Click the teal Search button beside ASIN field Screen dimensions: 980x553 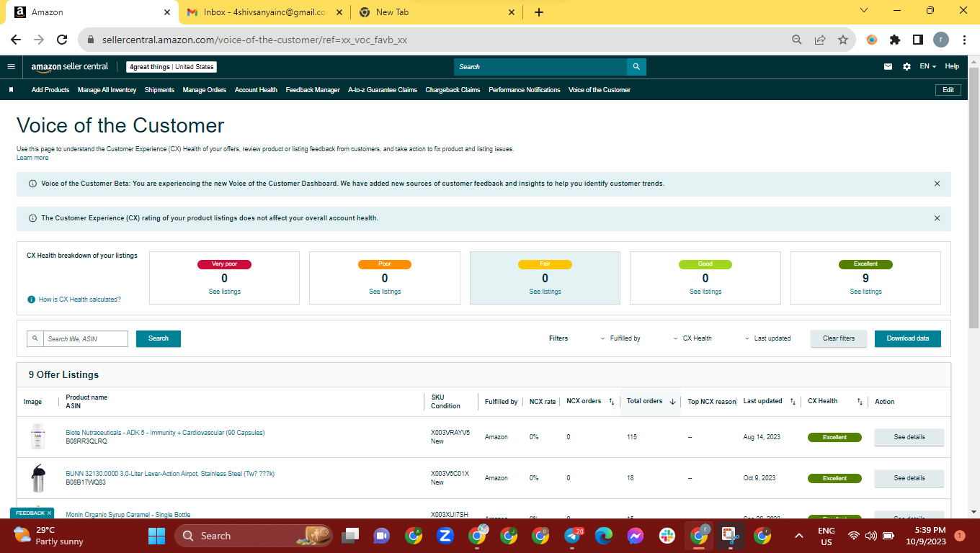(159, 338)
